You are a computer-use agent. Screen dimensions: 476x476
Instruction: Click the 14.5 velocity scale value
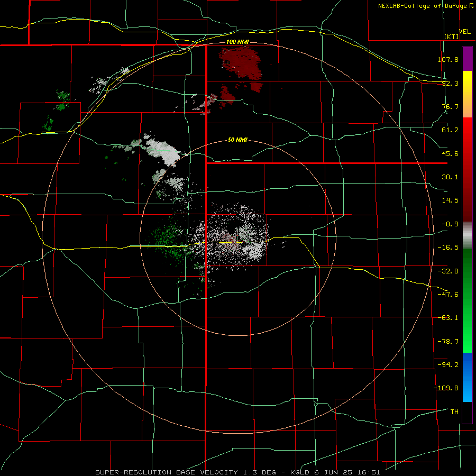tap(450, 200)
